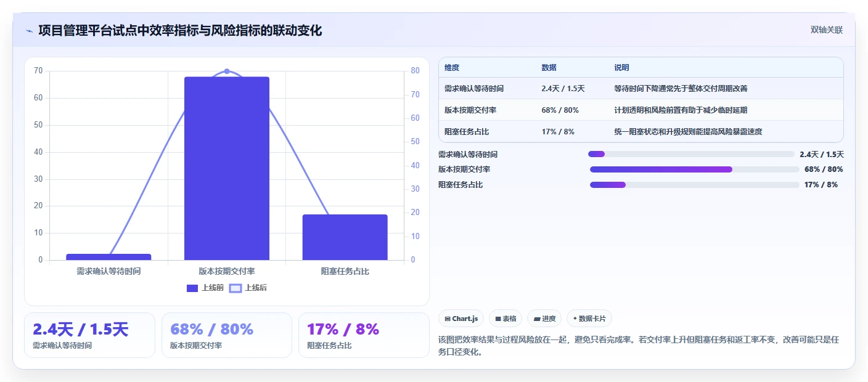
Task: Click the line peak data point at 80
Action: coord(227,71)
